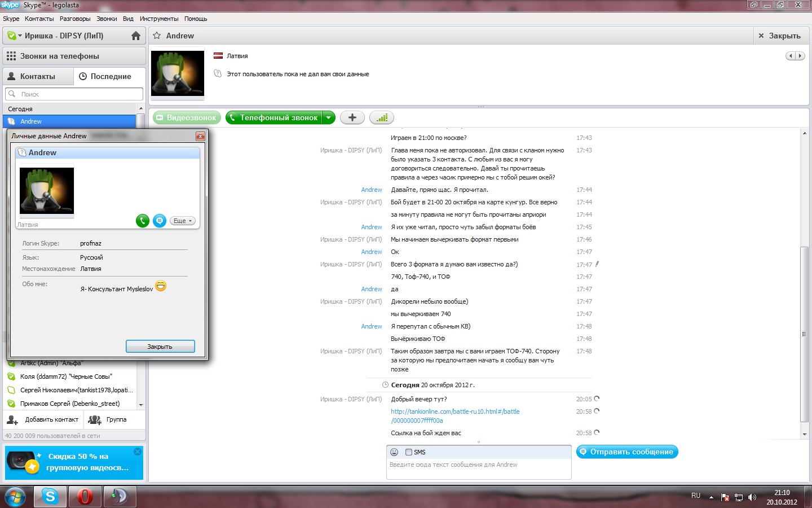Viewport: 812px width, 508px height.
Task: Close the Личные данные Andrew dialog
Action: (200, 136)
